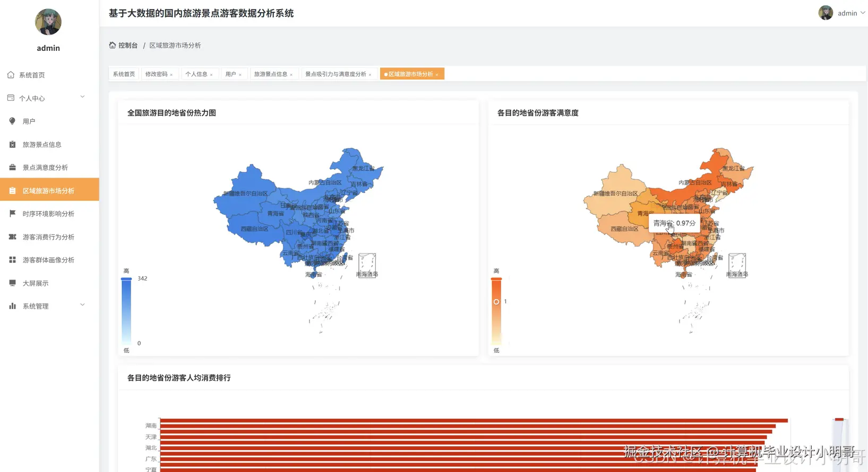Open 系统首页 home icon in sidebar
Screen dimensions: 868x472
coord(11,75)
